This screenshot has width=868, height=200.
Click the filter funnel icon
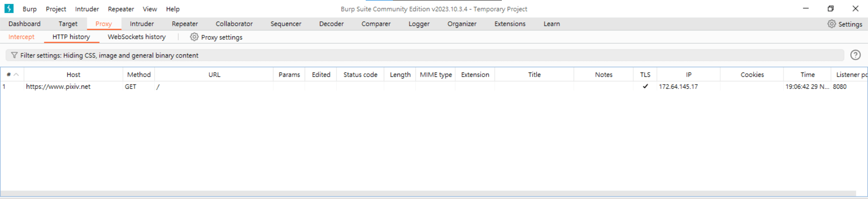[14, 55]
